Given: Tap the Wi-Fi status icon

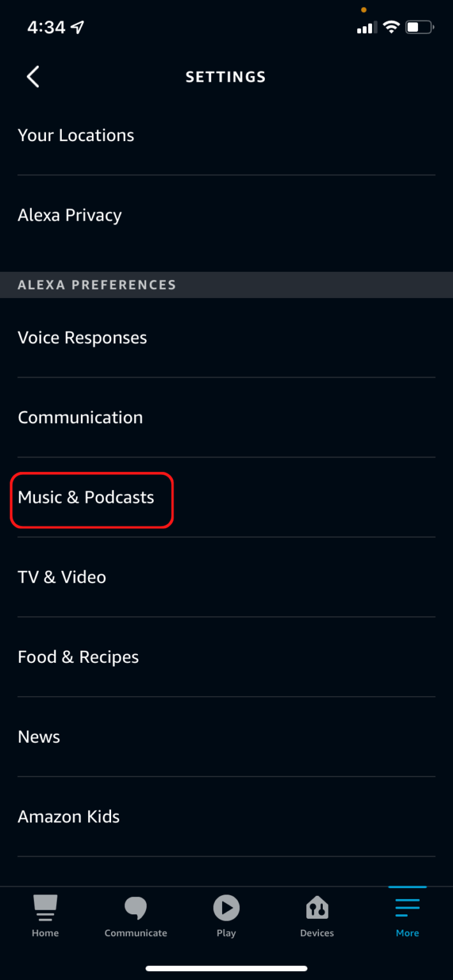Looking at the screenshot, I should point(391,27).
